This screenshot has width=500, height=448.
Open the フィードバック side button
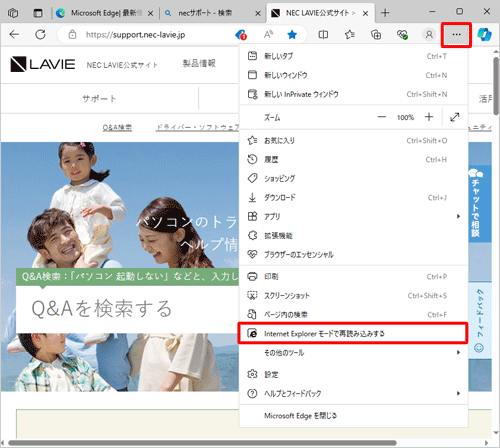coord(480,321)
